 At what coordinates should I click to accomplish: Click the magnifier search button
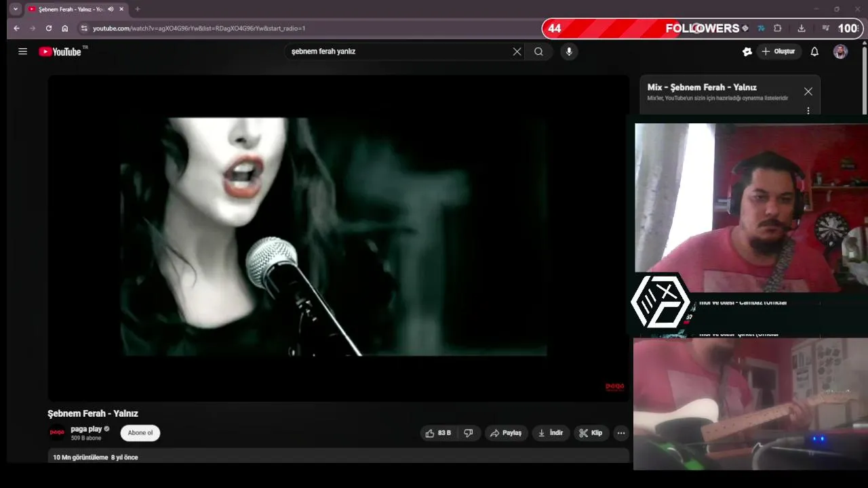538,52
